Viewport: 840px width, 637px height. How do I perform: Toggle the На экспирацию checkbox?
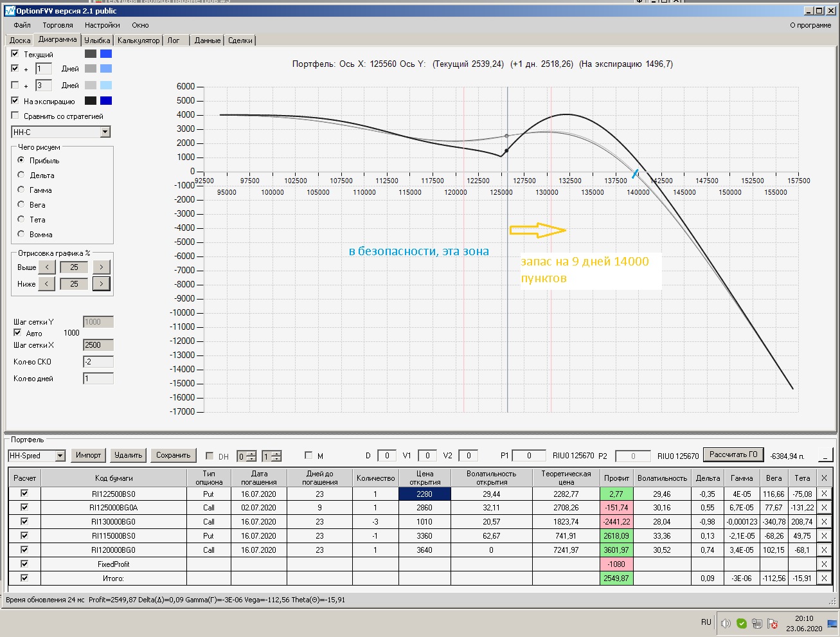pyautogui.click(x=15, y=101)
